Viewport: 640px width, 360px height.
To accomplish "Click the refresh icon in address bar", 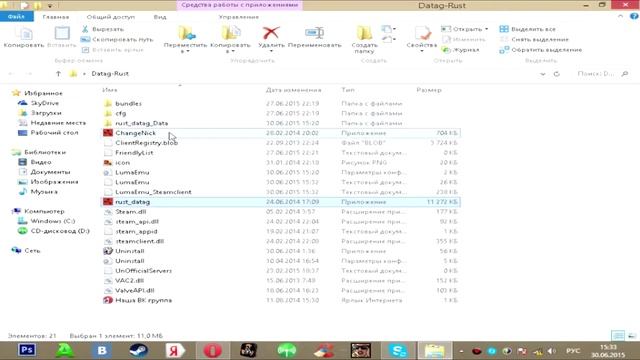I will [556, 74].
